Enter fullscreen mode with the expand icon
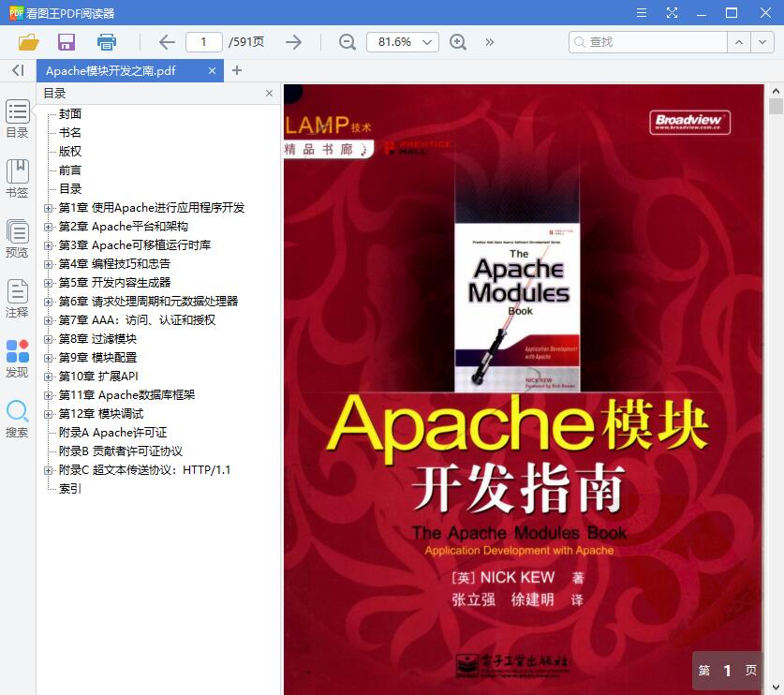 click(x=672, y=13)
